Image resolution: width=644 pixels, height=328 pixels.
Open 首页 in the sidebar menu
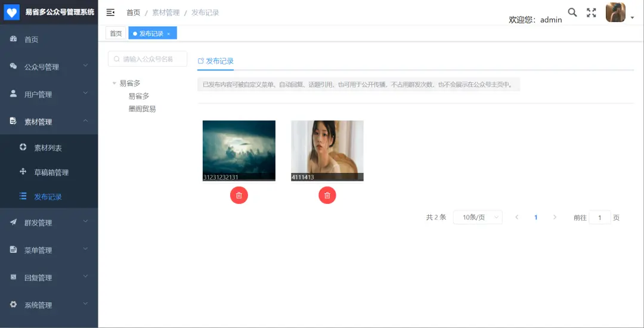click(x=49, y=39)
